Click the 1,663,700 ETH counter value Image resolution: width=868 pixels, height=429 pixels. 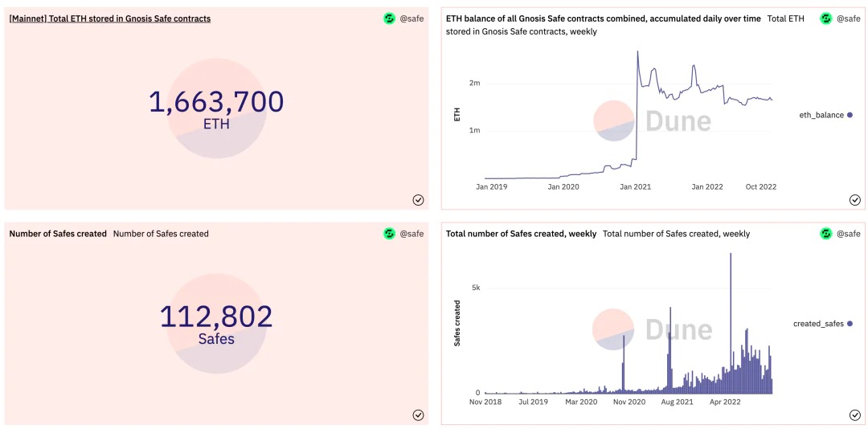[x=216, y=102]
